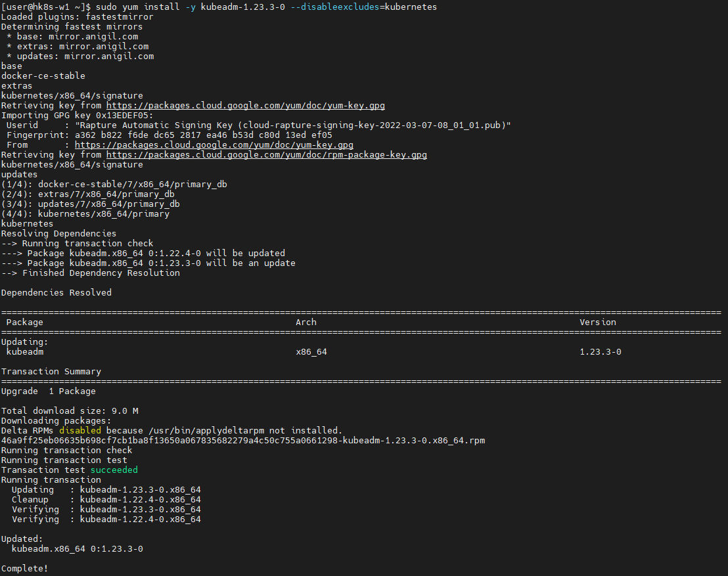Click 'Updated:' near the bottom

point(22,539)
